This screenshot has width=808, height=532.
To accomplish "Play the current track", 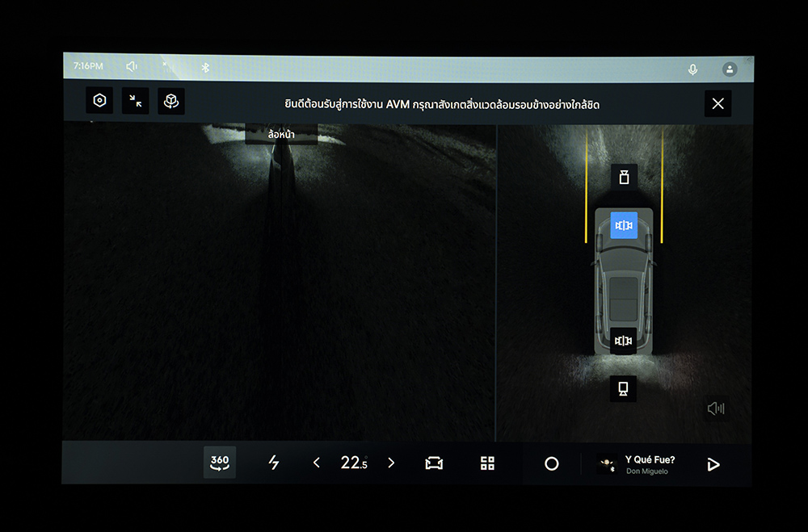I will (x=713, y=464).
